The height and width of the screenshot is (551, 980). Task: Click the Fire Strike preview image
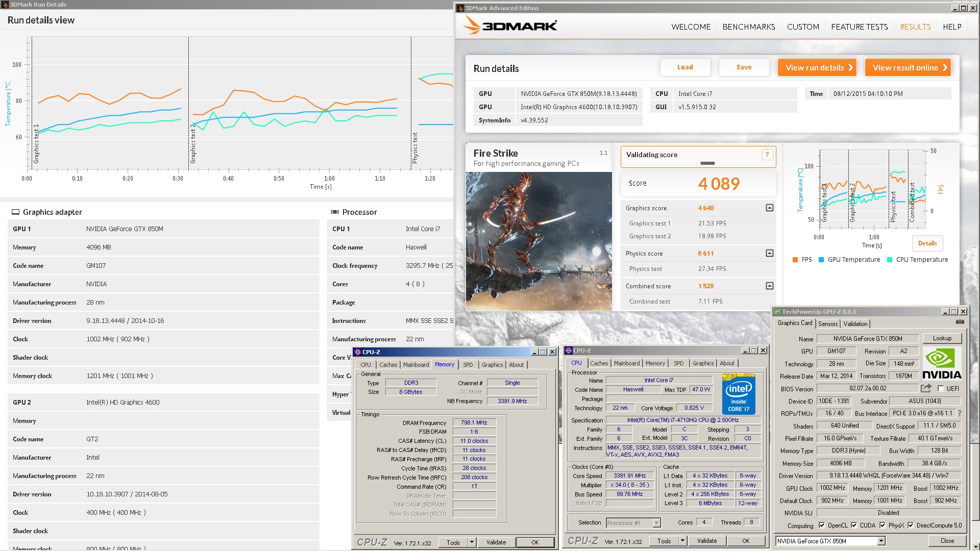(x=538, y=241)
